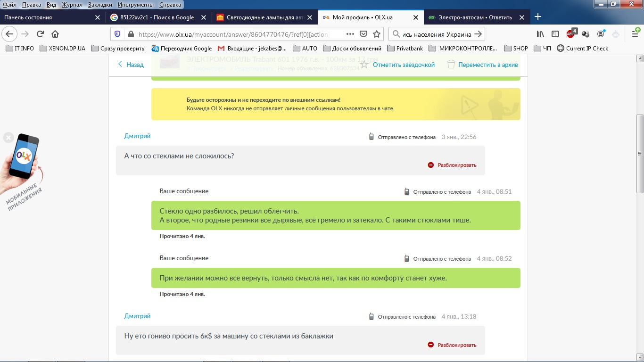
Task: Open the Закладки menu
Action: click(x=99, y=4)
